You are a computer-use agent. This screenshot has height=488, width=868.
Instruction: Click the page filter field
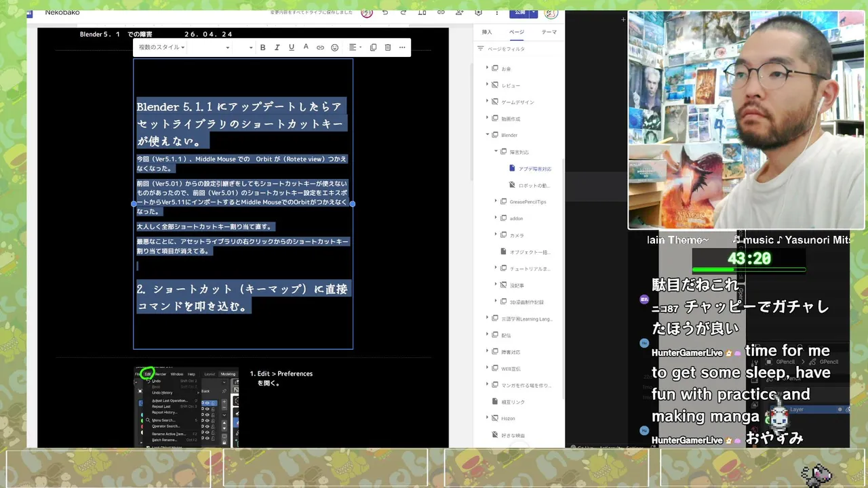tap(519, 49)
